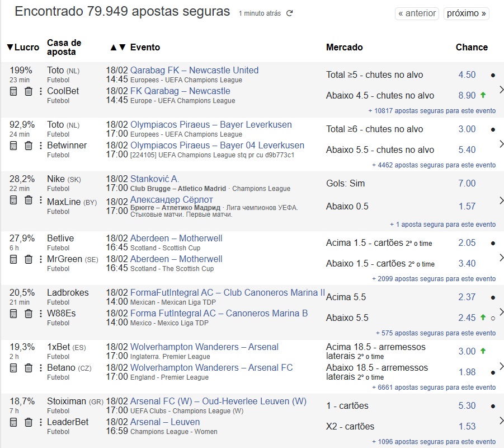Open three-dot menu for the 28,2% Stanković row
The image size is (504, 448).
click(x=40, y=200)
